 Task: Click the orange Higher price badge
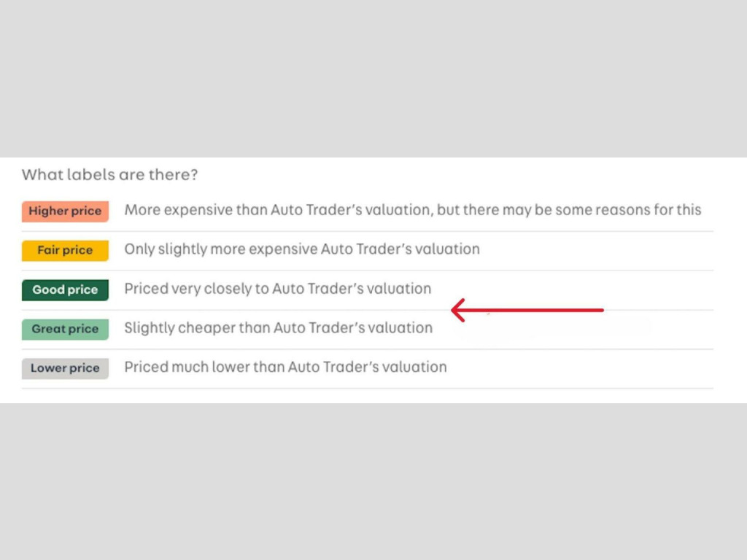point(65,211)
